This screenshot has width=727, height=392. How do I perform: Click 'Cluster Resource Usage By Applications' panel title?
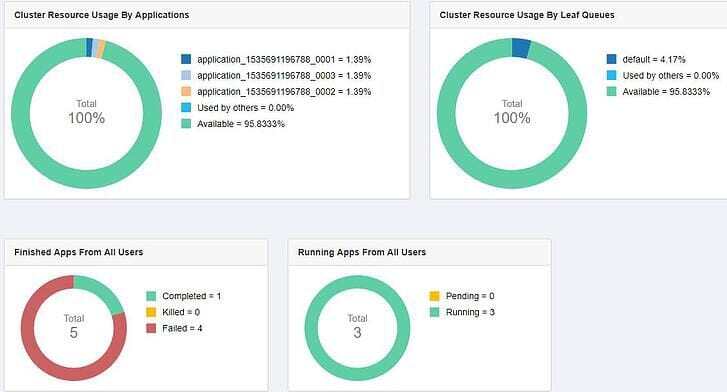pos(102,15)
